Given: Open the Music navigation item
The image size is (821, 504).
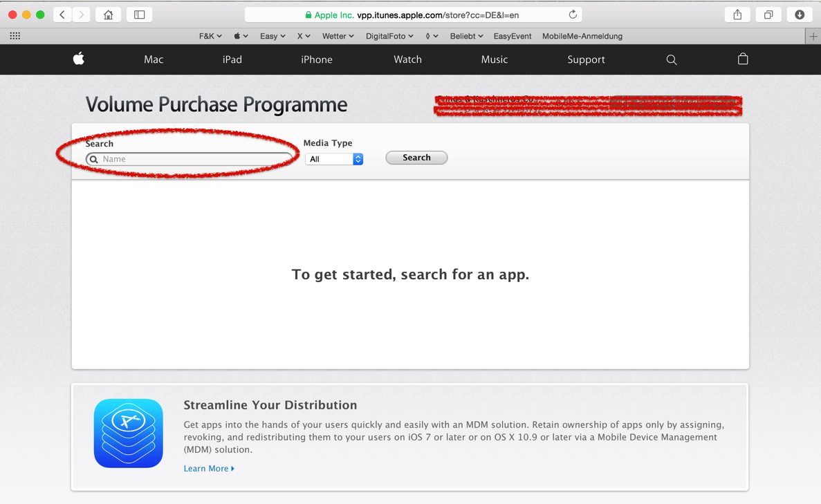Looking at the screenshot, I should coord(495,59).
